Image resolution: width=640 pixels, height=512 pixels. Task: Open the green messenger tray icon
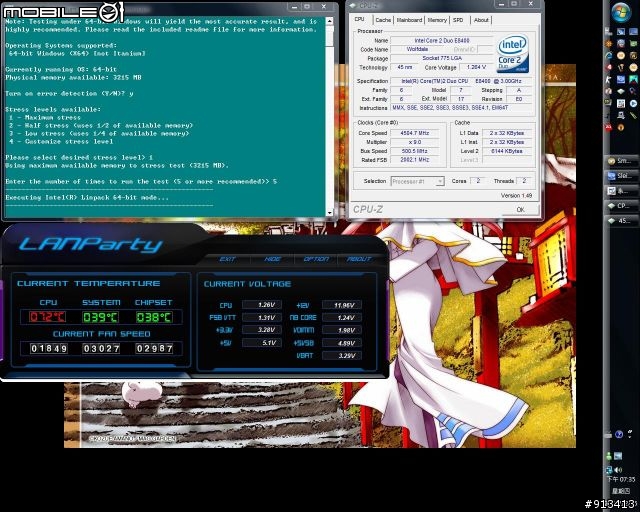609,456
